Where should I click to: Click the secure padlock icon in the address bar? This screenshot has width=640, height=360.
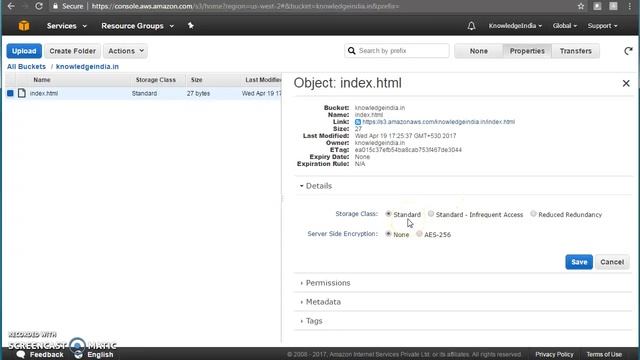(56, 6)
